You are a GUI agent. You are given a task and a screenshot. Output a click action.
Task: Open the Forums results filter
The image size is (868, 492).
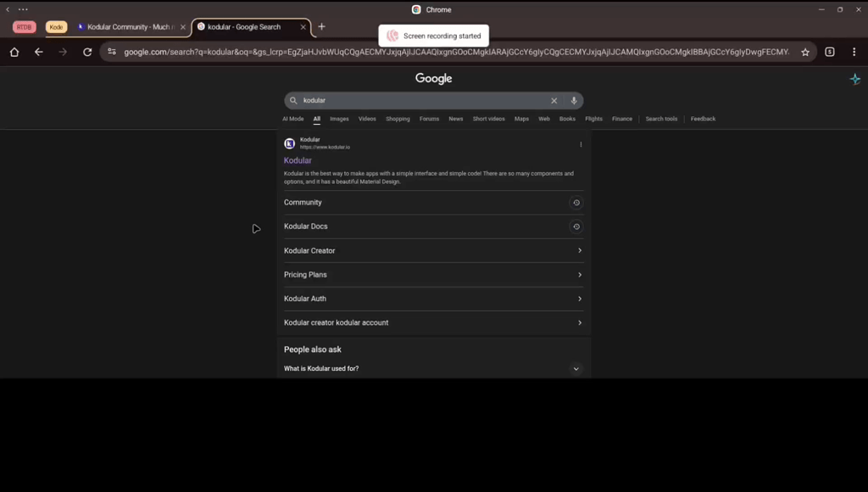[429, 119]
